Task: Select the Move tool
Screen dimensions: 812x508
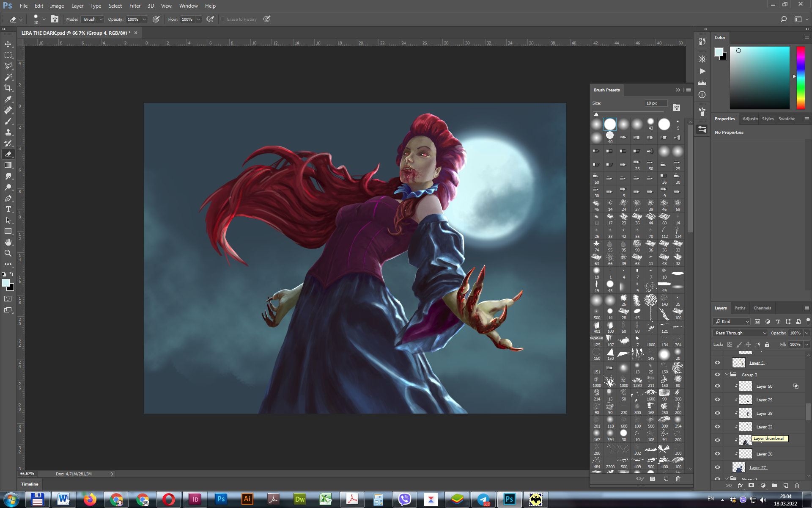Action: pos(8,44)
